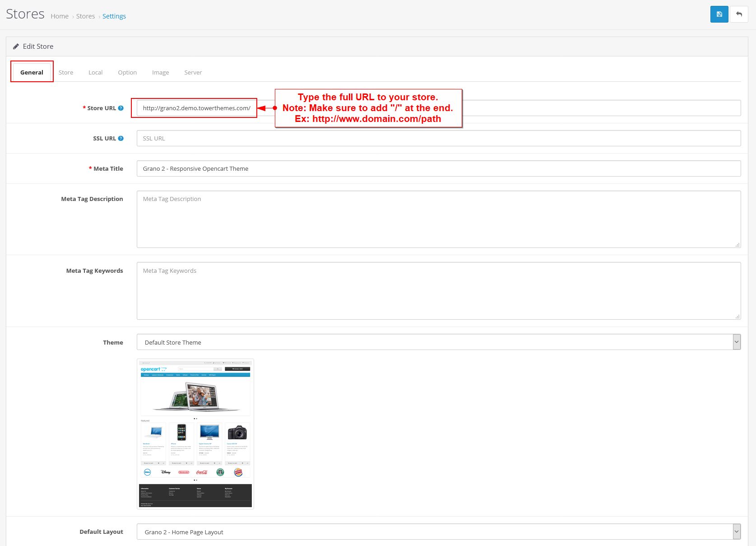
Task: Click the Meta Tag Description textarea
Action: (x=439, y=219)
